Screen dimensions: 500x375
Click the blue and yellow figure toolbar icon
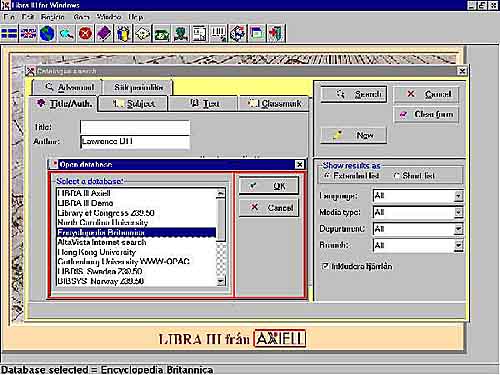123,34
